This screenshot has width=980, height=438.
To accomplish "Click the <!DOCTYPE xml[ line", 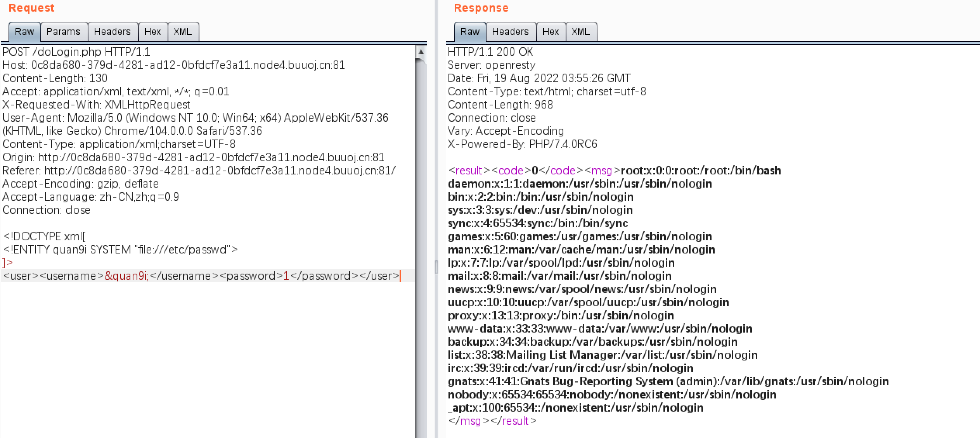I will [44, 236].
